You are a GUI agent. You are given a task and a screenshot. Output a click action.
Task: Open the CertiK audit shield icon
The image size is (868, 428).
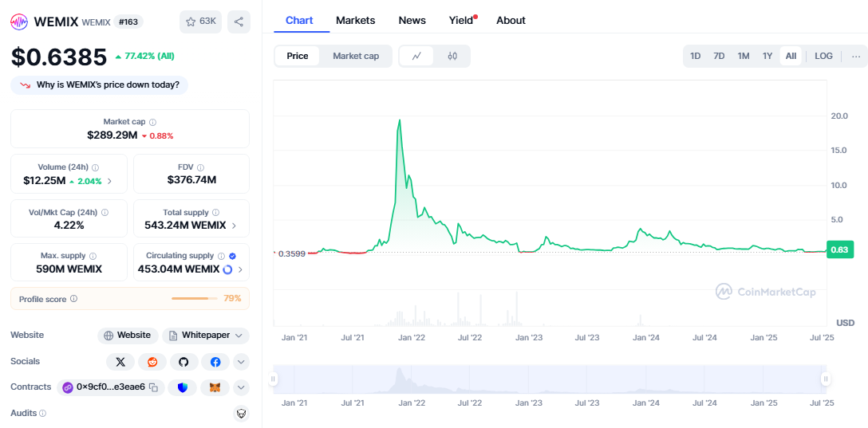pos(241,413)
